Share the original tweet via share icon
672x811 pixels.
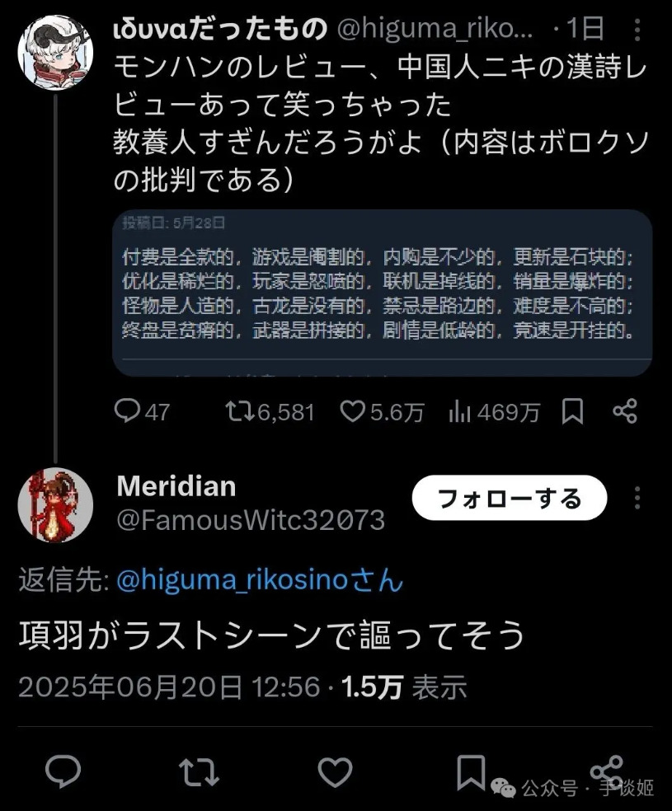click(x=625, y=412)
